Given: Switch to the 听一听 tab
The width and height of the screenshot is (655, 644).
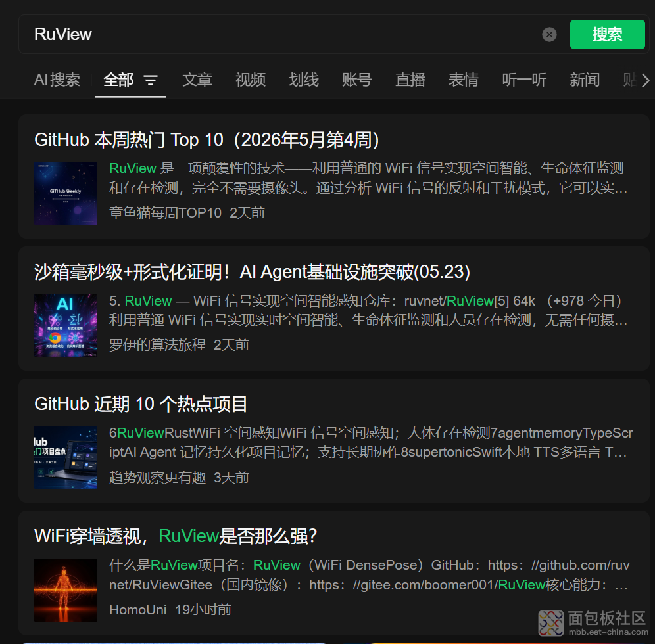Looking at the screenshot, I should (x=524, y=80).
